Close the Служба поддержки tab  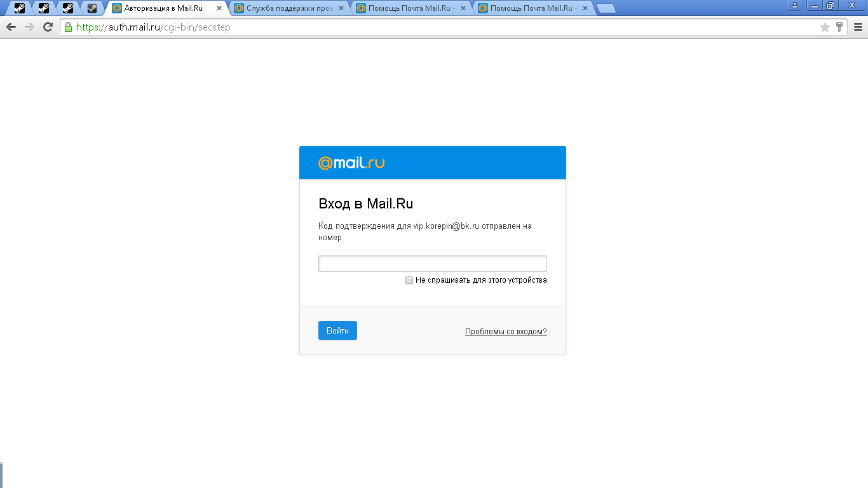(341, 8)
